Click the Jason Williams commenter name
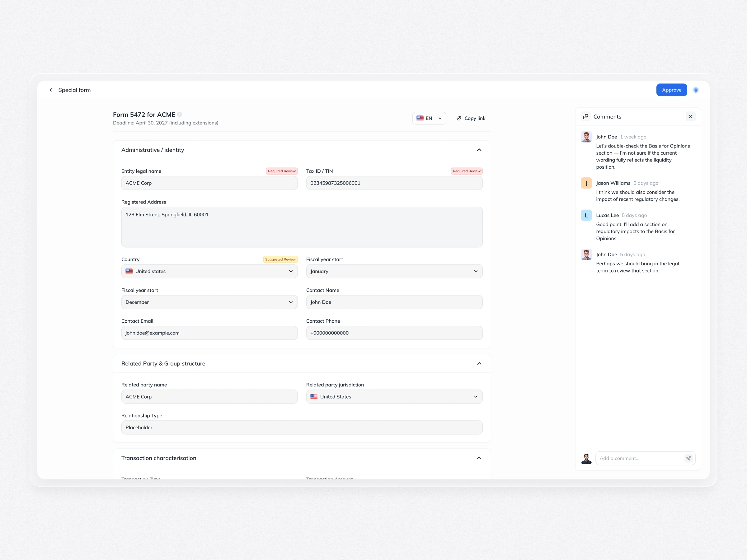Screen dimensions: 747x560 coord(613,183)
